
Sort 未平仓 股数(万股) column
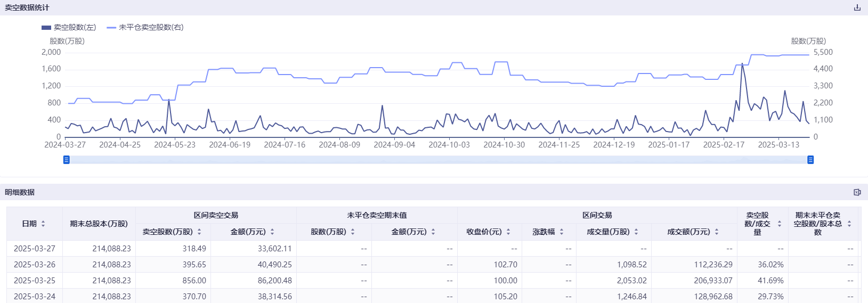coord(353,232)
